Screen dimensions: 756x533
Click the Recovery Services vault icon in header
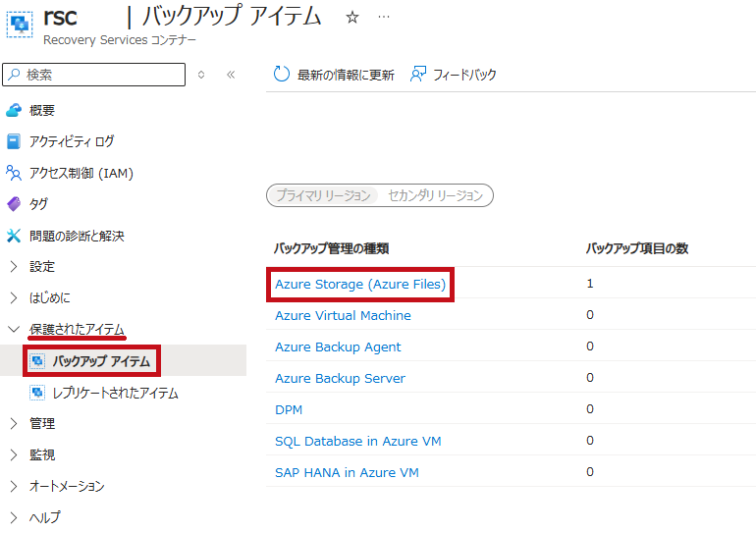pyautogui.click(x=20, y=25)
